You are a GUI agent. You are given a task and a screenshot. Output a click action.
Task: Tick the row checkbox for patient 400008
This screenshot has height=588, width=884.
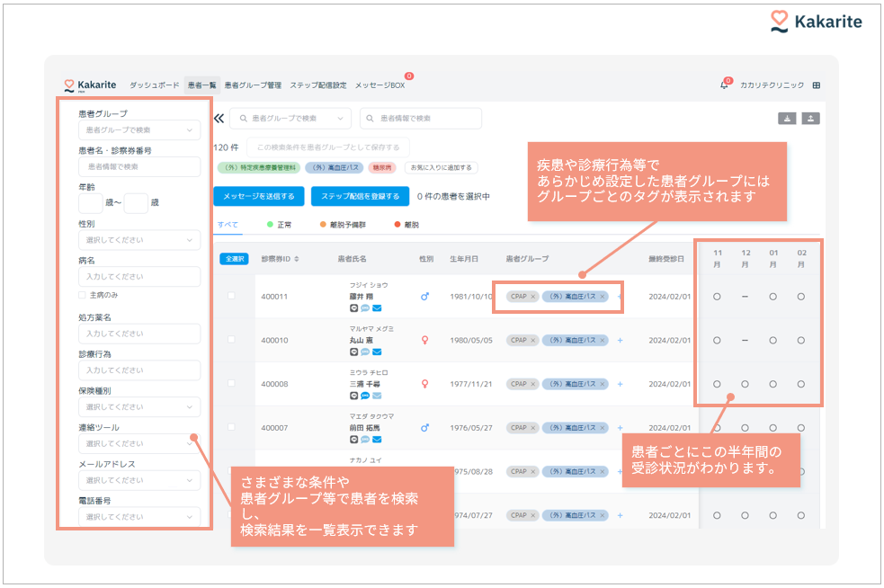[x=231, y=384]
